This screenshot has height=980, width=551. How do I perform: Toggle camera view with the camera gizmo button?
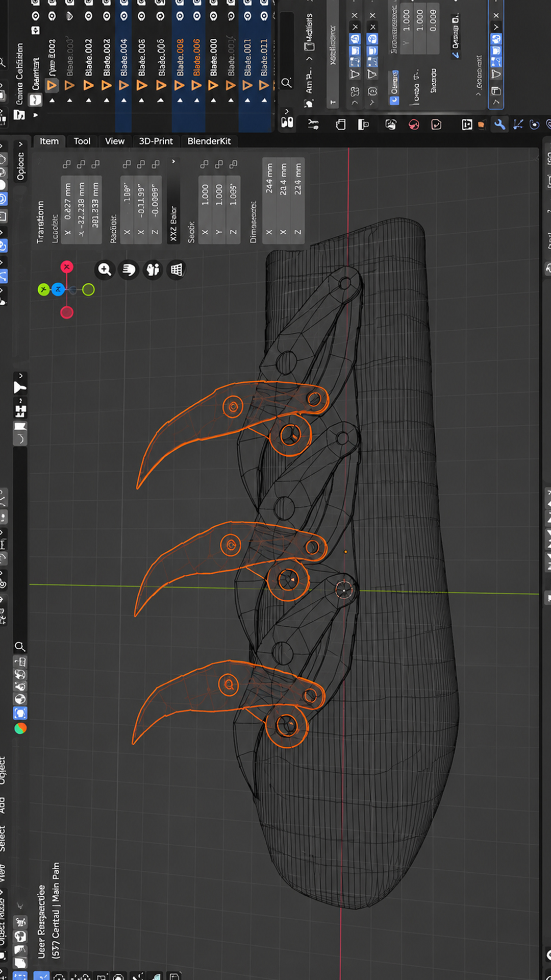[x=153, y=269]
